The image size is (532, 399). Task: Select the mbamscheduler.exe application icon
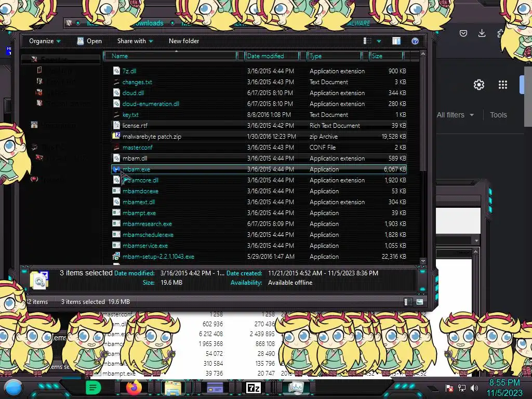coord(116,234)
